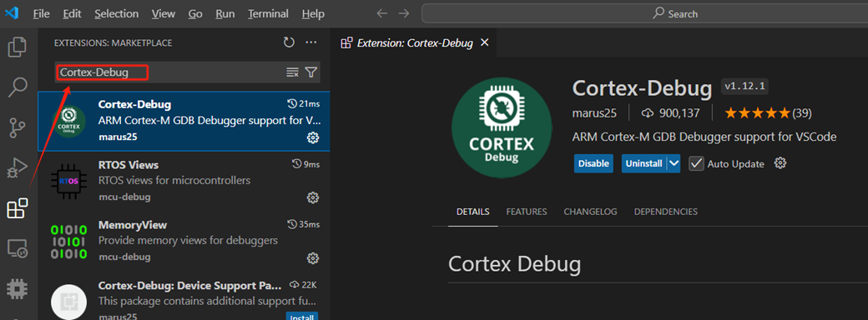Go back with the navigation arrow
868x320 pixels.
[x=382, y=13]
